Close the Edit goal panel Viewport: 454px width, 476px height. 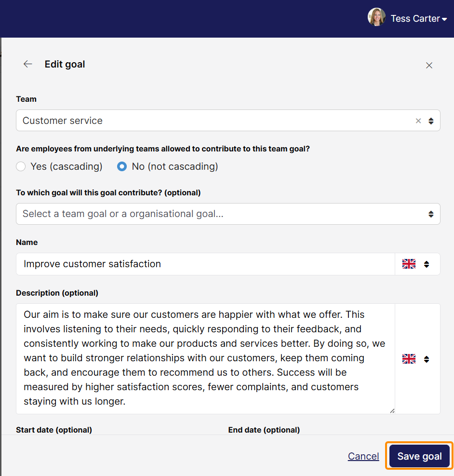coord(429,65)
